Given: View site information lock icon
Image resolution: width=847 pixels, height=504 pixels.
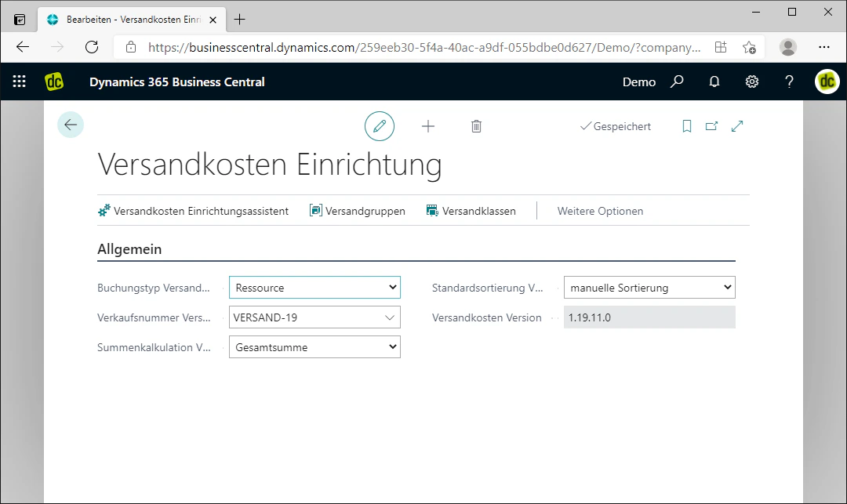Looking at the screenshot, I should point(131,47).
